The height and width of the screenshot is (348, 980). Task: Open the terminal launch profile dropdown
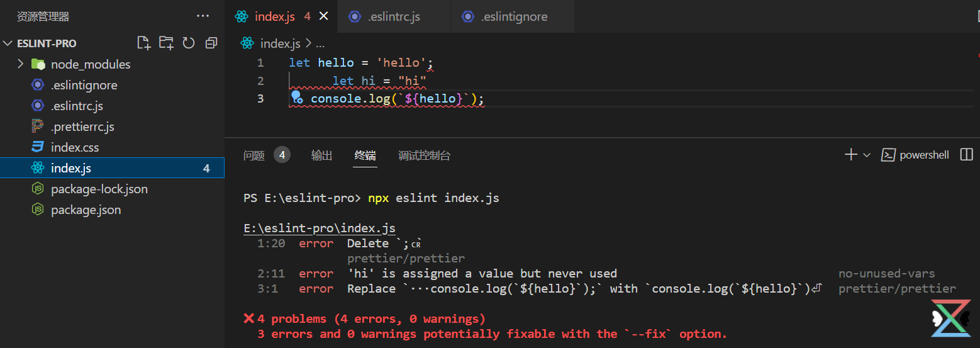[867, 155]
